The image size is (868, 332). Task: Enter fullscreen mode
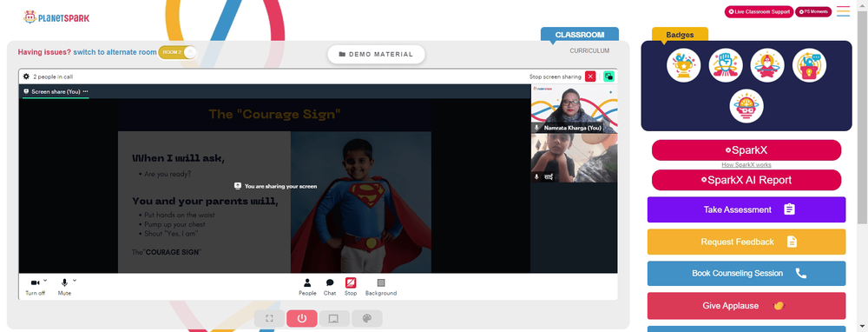(270, 319)
